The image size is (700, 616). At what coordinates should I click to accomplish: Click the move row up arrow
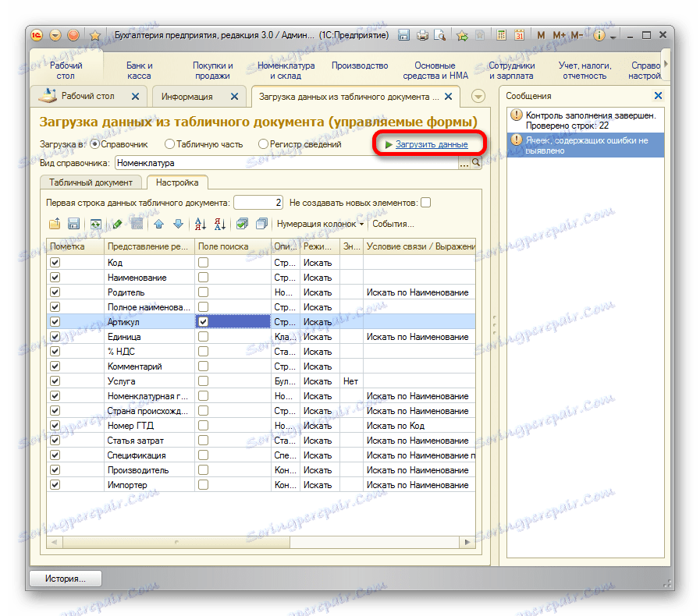(159, 224)
